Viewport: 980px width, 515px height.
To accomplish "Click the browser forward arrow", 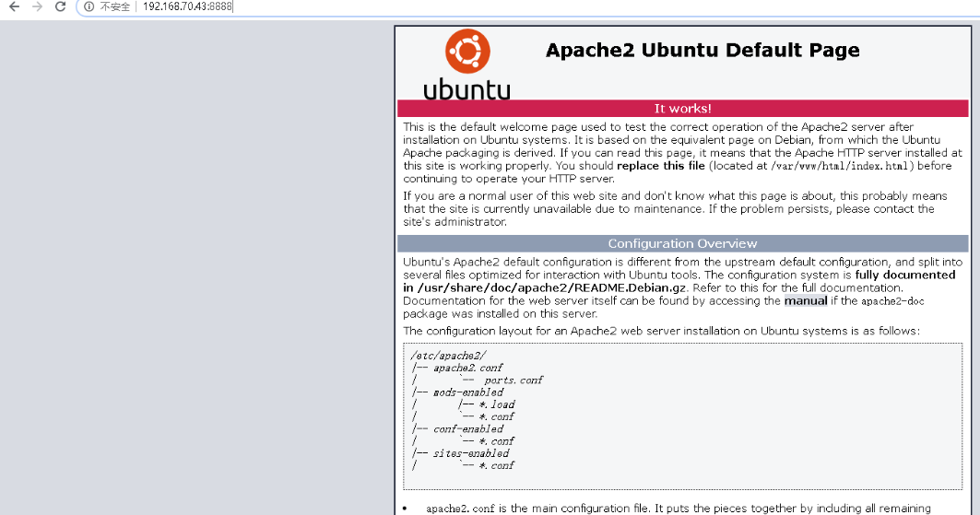I will coord(38,6).
